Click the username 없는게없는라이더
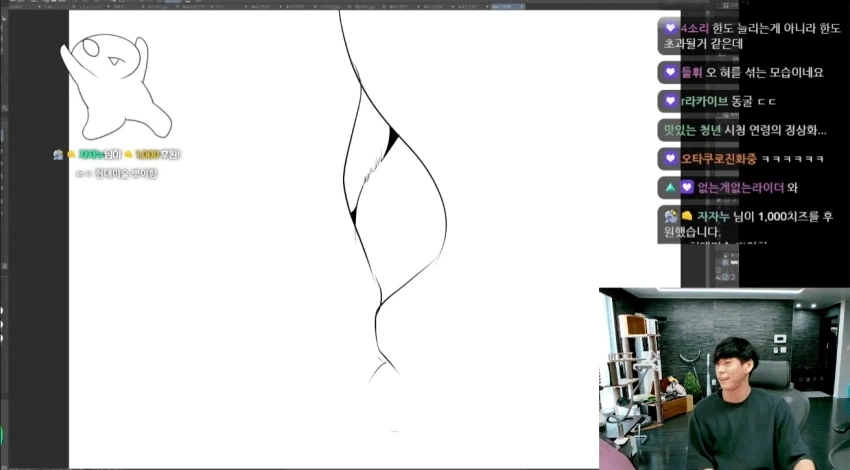Screen dimensions: 850x470 coord(740,188)
